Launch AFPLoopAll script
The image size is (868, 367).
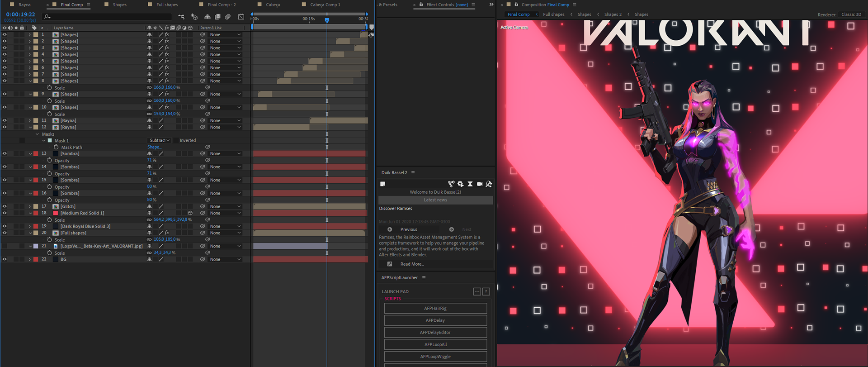point(435,344)
